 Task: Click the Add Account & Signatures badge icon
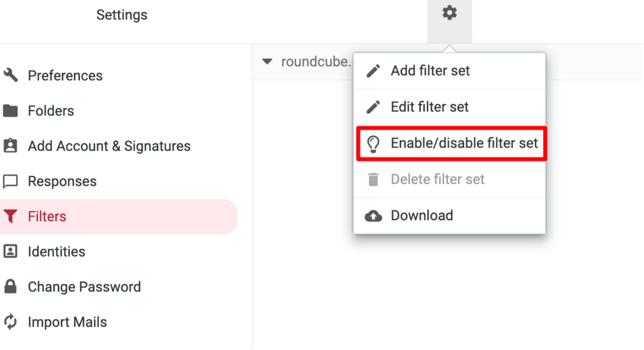[x=10, y=146]
